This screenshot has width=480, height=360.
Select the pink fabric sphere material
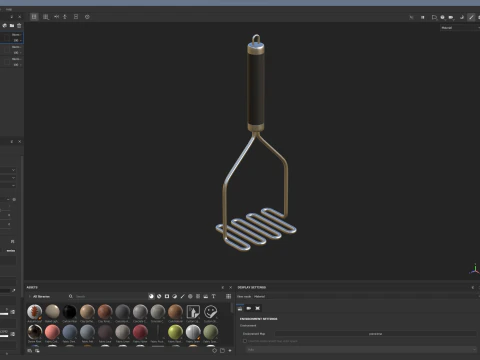(x=52, y=332)
